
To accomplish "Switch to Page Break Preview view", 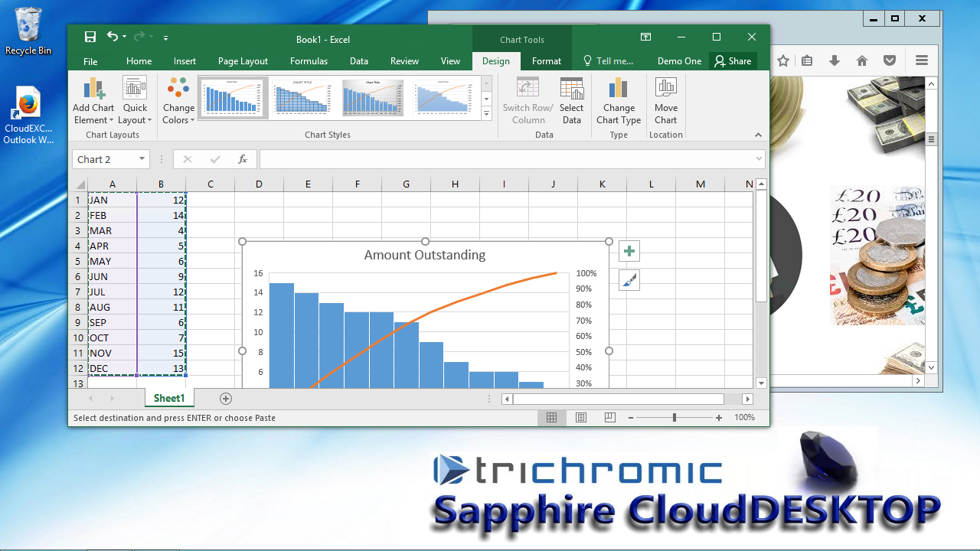I will coord(609,418).
